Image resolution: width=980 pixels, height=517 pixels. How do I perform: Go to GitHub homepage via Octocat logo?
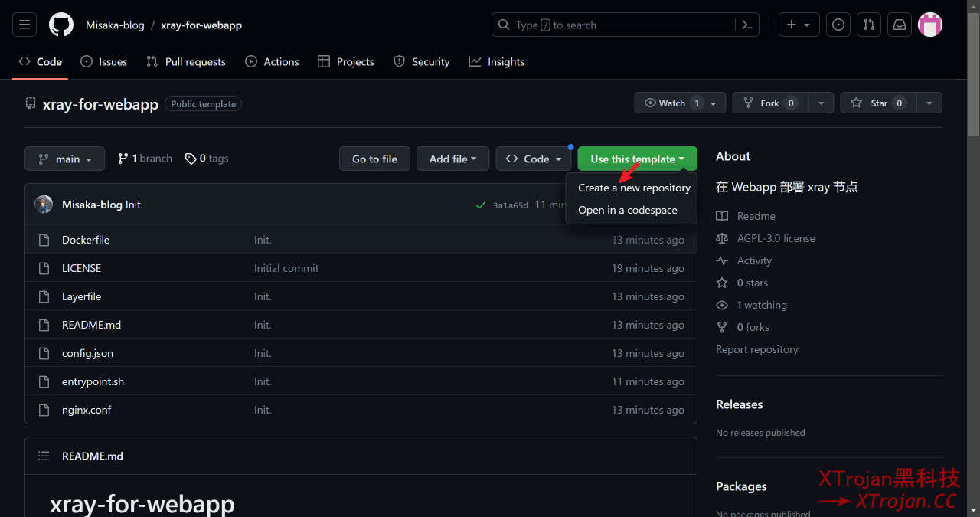coord(61,25)
